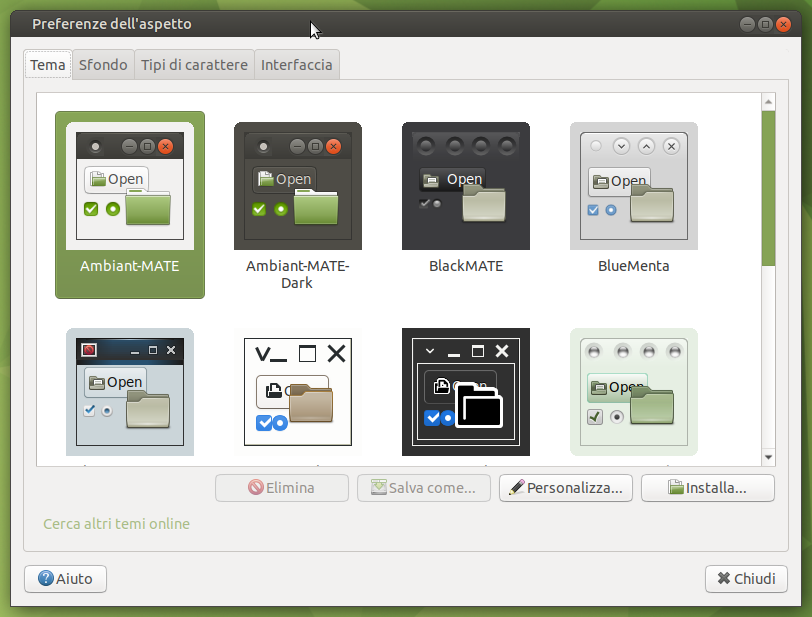Select the Ambiant-MATE theme
Viewport: 812px width, 617px height.
tap(130, 204)
